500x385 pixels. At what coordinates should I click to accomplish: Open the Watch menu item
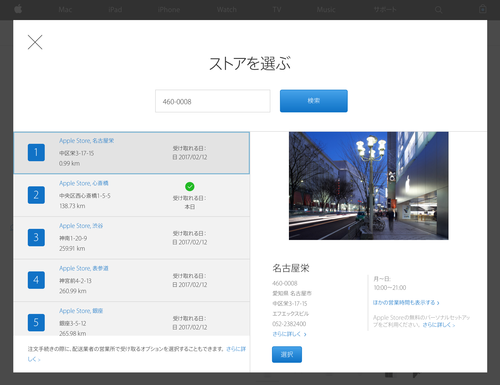click(227, 10)
